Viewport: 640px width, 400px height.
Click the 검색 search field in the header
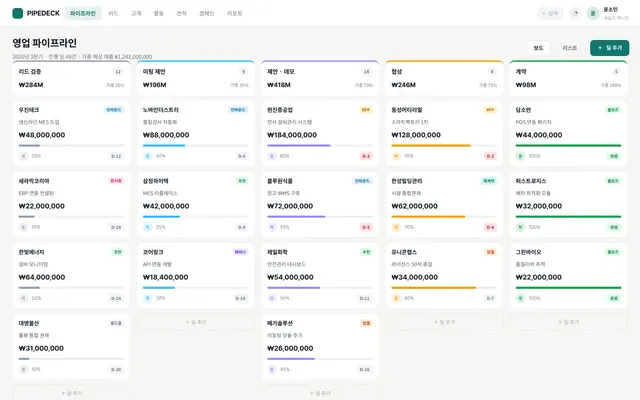point(551,13)
